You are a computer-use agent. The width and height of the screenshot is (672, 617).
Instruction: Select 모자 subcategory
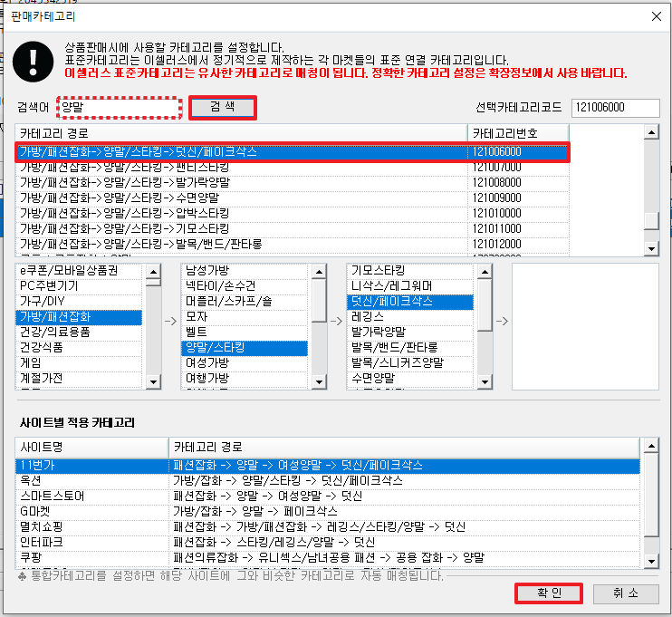point(245,317)
